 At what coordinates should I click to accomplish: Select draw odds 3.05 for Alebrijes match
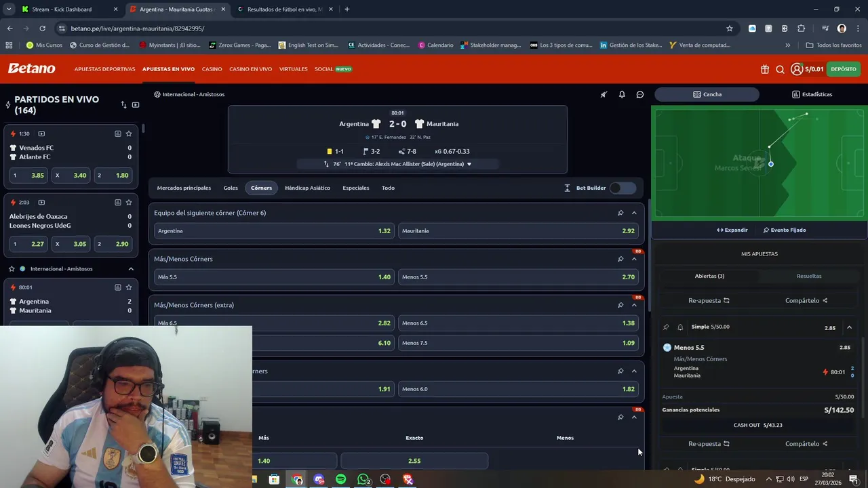(x=71, y=244)
